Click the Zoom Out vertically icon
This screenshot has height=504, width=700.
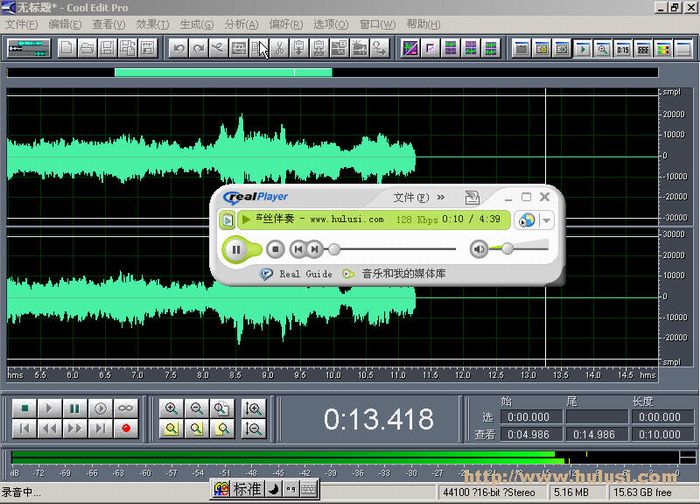253,429
